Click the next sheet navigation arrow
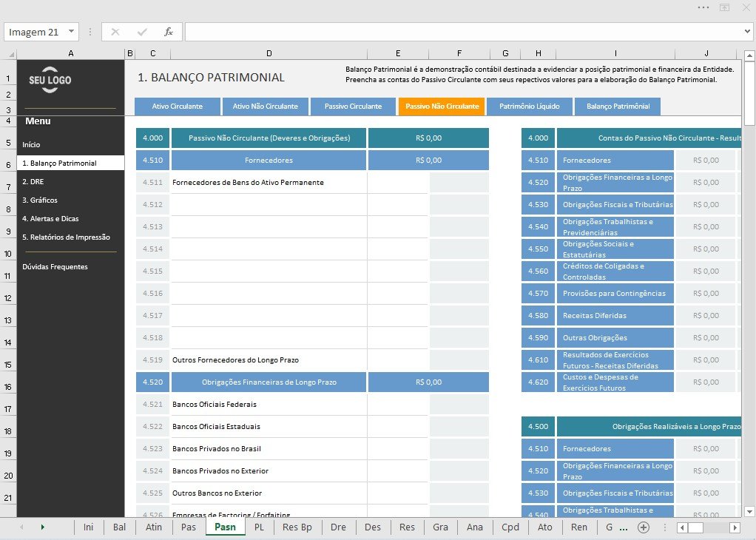756x540 pixels. click(42, 527)
